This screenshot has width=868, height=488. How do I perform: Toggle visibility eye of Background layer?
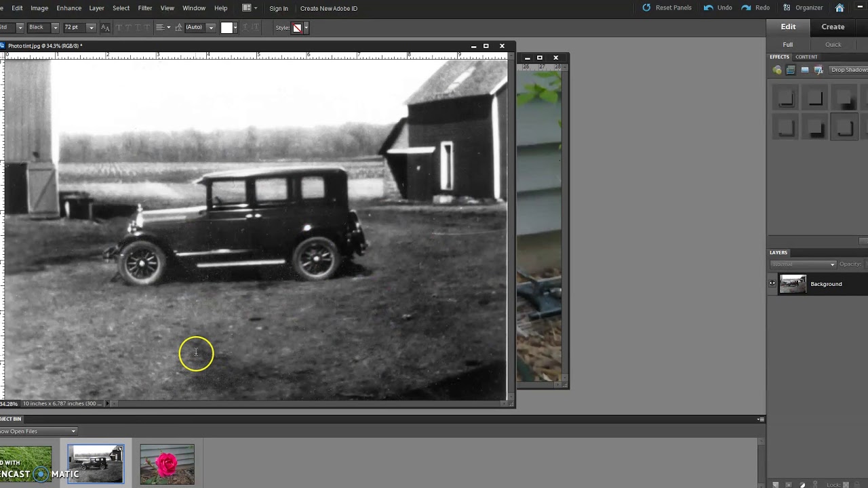772,283
